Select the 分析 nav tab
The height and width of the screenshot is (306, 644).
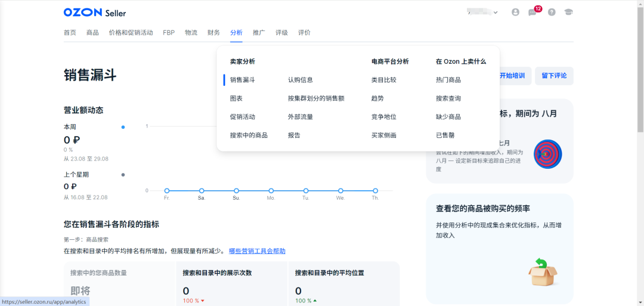tap(236, 33)
